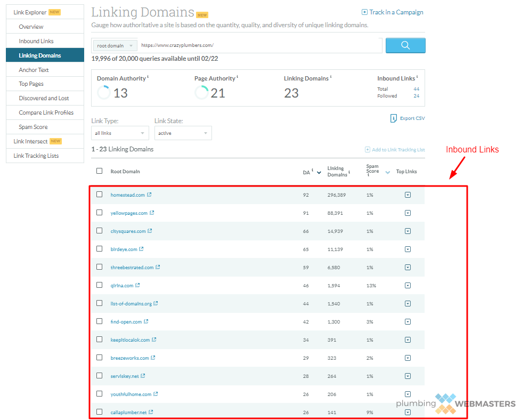Check the breezeworks.com row checkbox
Viewport: 521px width, 420px height.
pyautogui.click(x=99, y=357)
